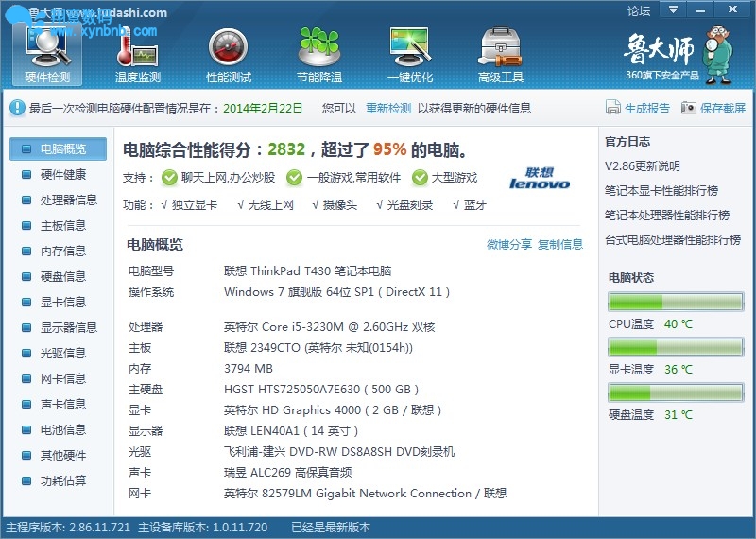Screen dimensions: 756x539
Task: Open the 高级工具 toolbox
Action: (501, 56)
